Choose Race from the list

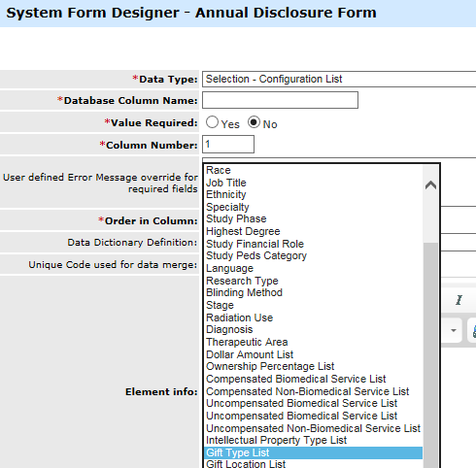click(314, 170)
